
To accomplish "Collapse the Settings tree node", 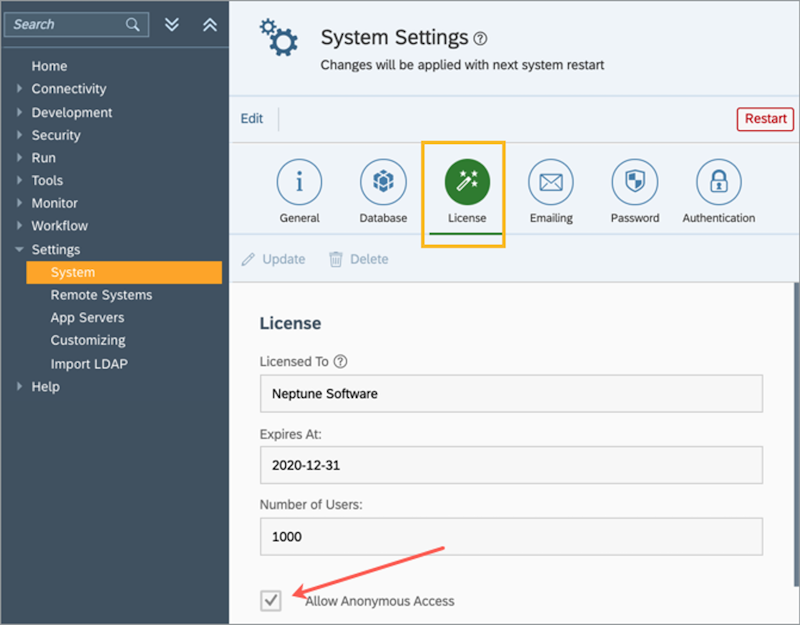I will pyautogui.click(x=19, y=250).
